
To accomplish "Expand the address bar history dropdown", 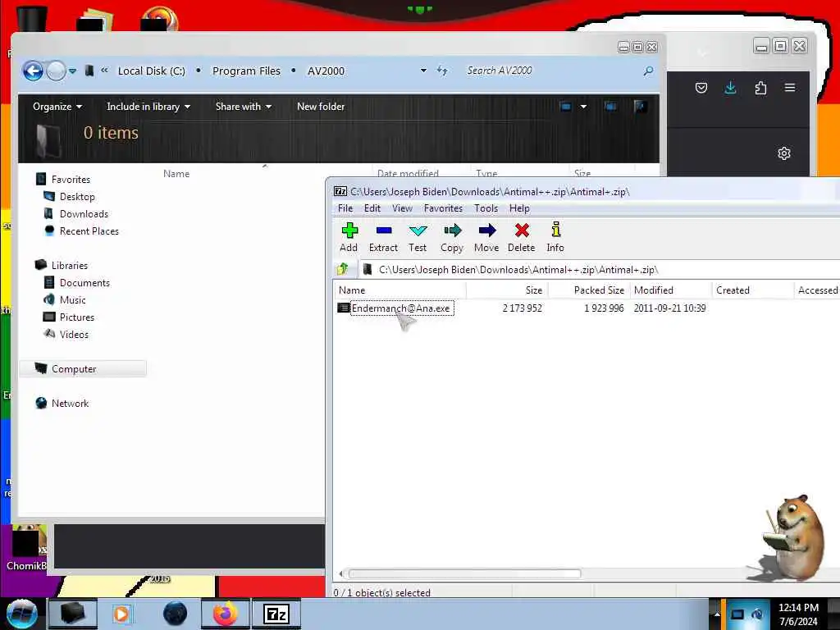I will tap(423, 71).
